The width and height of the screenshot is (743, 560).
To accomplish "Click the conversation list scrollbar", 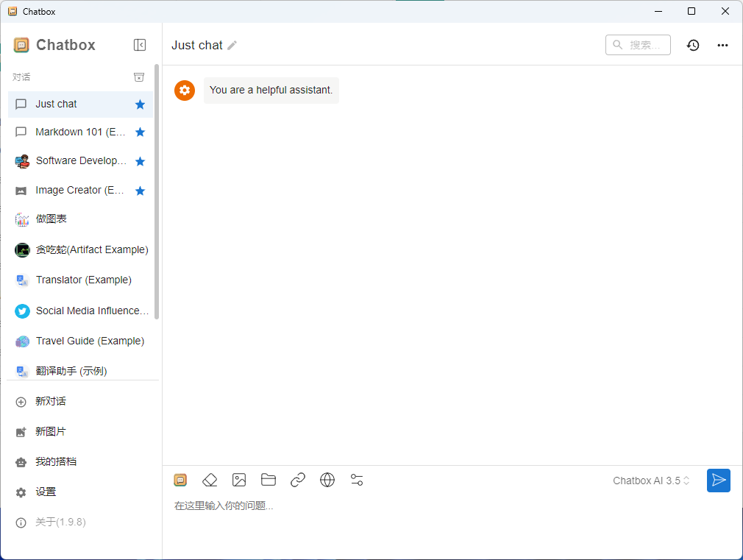I will coord(157,192).
